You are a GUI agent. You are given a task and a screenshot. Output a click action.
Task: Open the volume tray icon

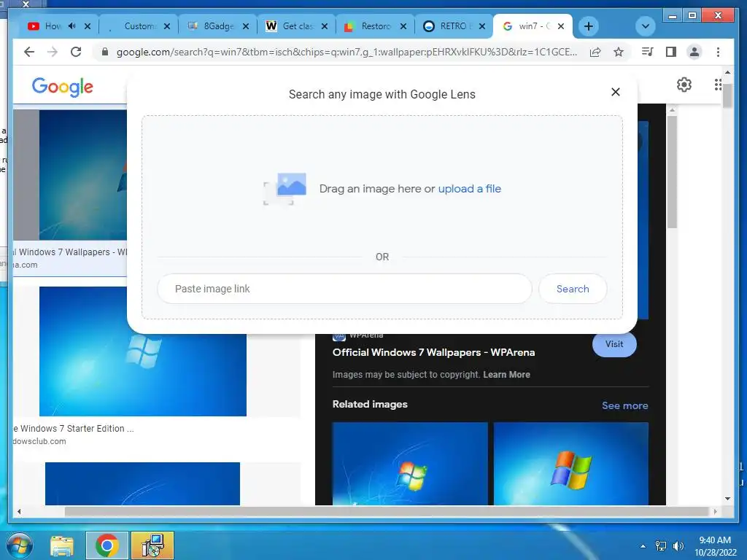pos(678,546)
